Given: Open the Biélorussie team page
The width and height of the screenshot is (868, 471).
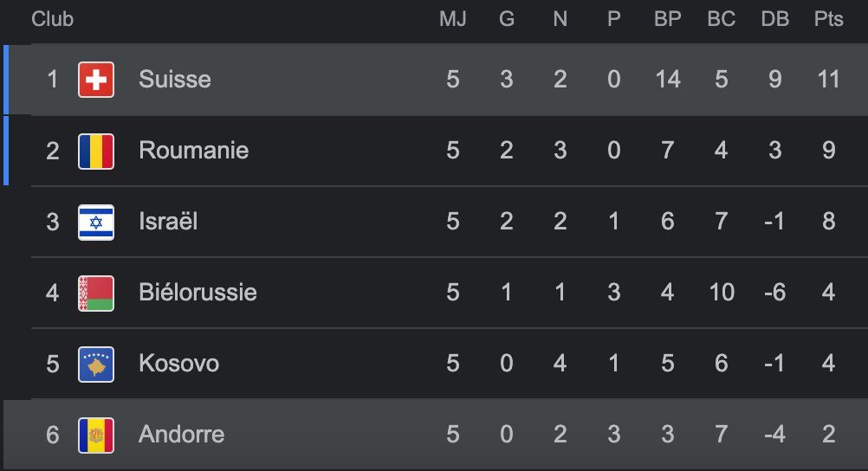Looking at the screenshot, I should [198, 293].
